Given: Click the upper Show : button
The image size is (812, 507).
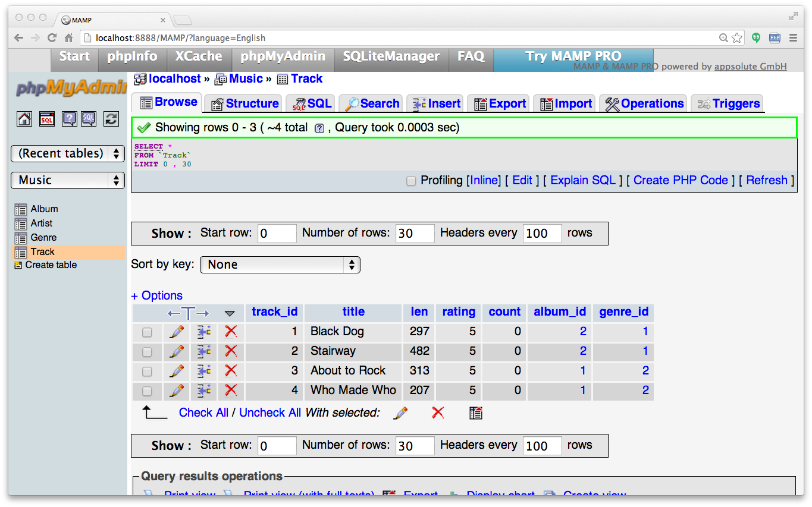Looking at the screenshot, I should (171, 234).
